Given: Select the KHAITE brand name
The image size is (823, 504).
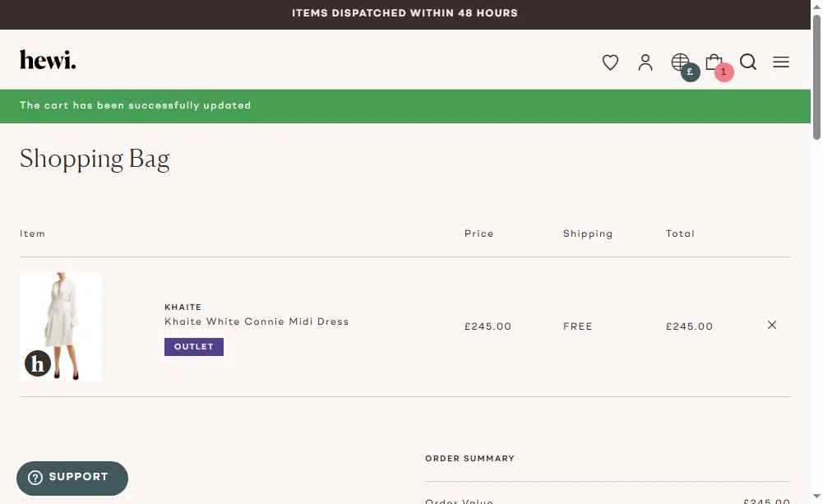Looking at the screenshot, I should pyautogui.click(x=183, y=307).
